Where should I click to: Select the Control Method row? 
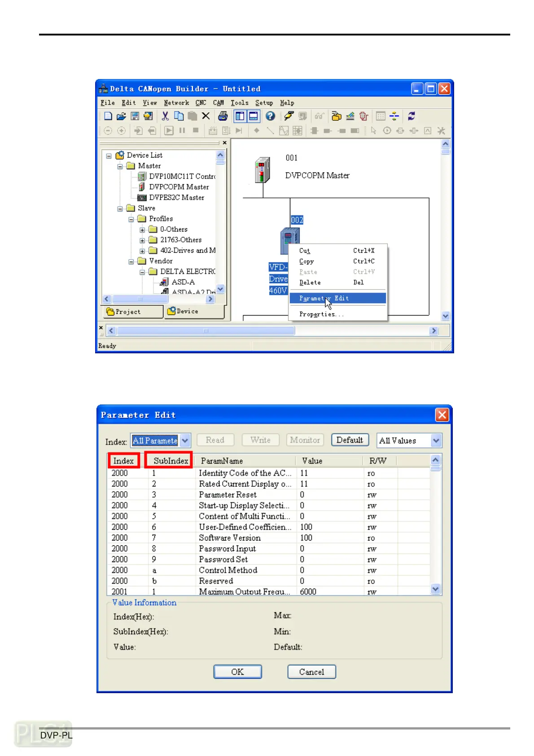click(269, 570)
